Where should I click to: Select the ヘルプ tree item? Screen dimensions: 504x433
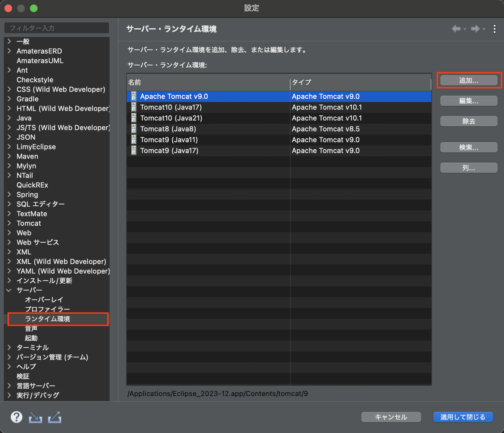point(26,367)
